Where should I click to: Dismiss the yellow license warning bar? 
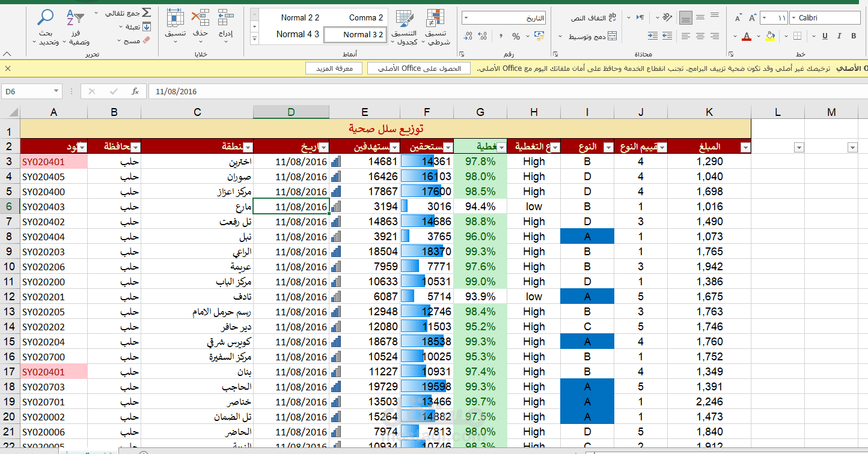pos(7,68)
